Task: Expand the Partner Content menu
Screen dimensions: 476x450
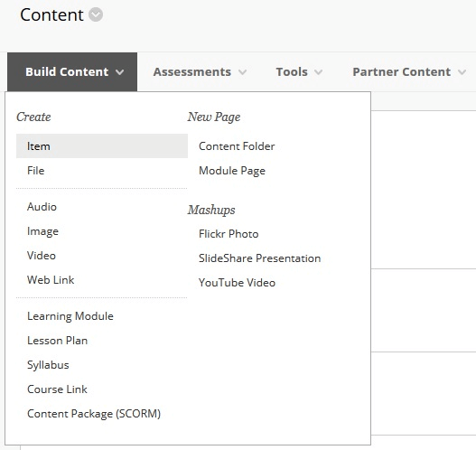Action: tap(409, 72)
